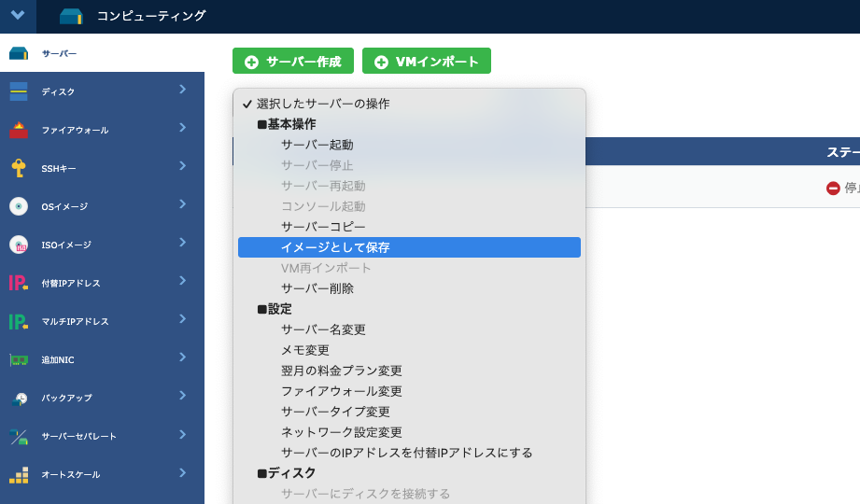Open ファイアウォール sidebar link text
Viewport: 860px width, 504px height.
pos(75,130)
